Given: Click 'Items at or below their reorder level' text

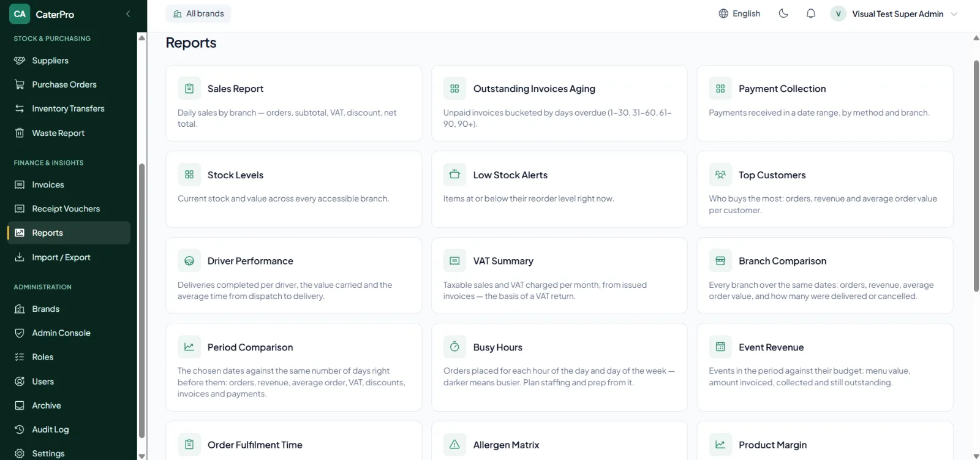Looking at the screenshot, I should click(529, 198).
